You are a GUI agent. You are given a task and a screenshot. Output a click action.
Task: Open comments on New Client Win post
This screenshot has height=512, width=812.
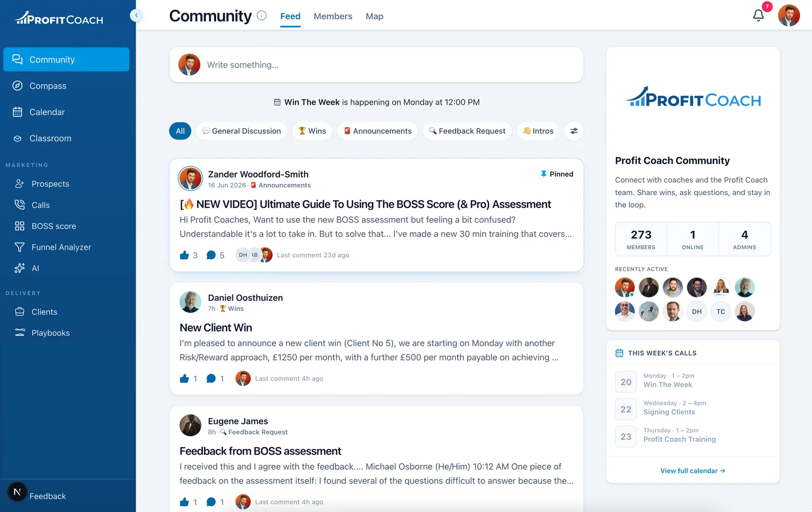211,378
